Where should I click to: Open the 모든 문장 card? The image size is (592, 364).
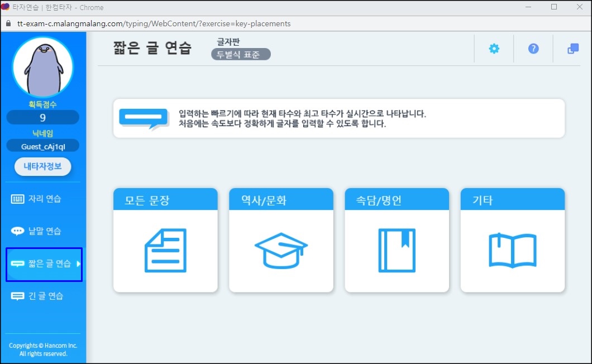165,240
